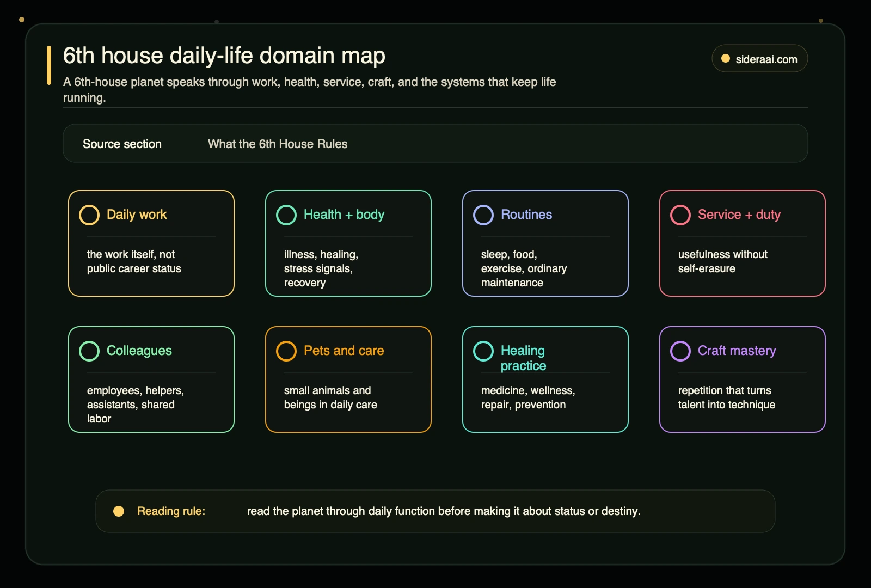
Task: Click 'the work itself, not public career status'
Action: pos(134,261)
